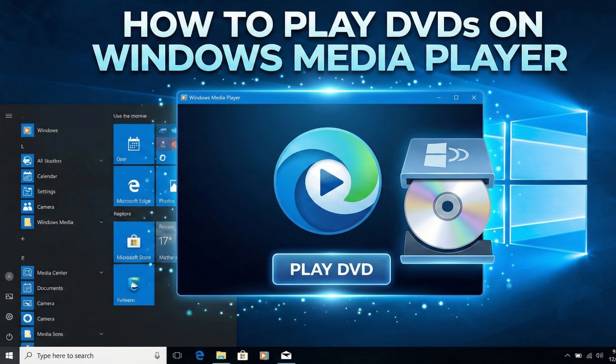616x364 pixels.
Task: Open the Microsoft Store tile
Action: tap(133, 242)
